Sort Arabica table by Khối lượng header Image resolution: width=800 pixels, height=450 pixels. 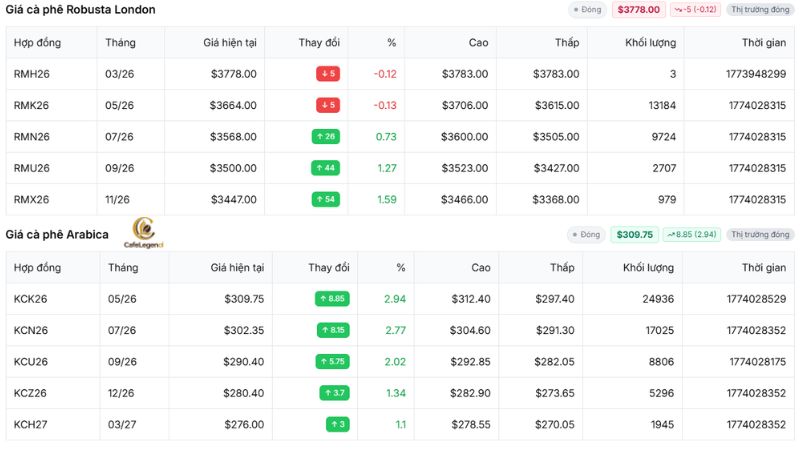pyautogui.click(x=648, y=268)
